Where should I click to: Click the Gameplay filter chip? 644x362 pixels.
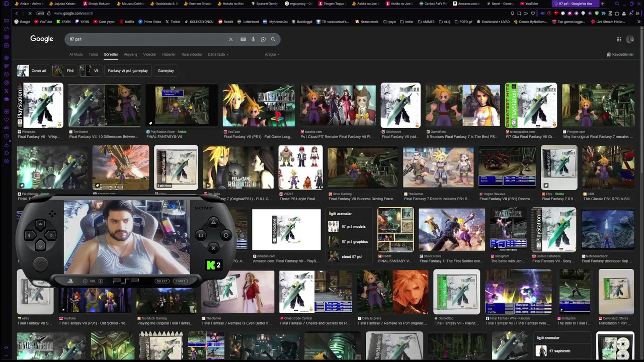[x=166, y=71]
